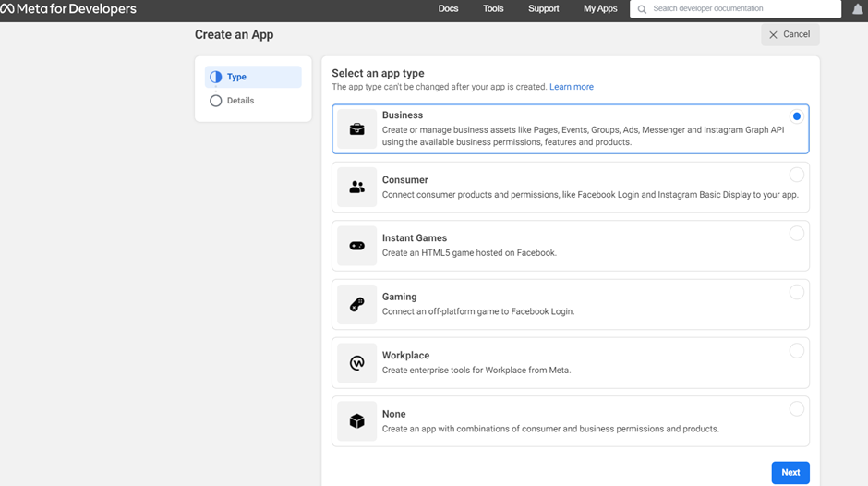Click the Instant Games option title
The image size is (868, 486).
pos(415,238)
